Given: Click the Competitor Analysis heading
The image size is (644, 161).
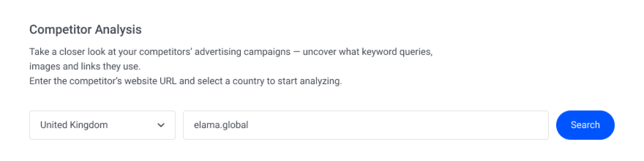Looking at the screenshot, I should coord(85,30).
